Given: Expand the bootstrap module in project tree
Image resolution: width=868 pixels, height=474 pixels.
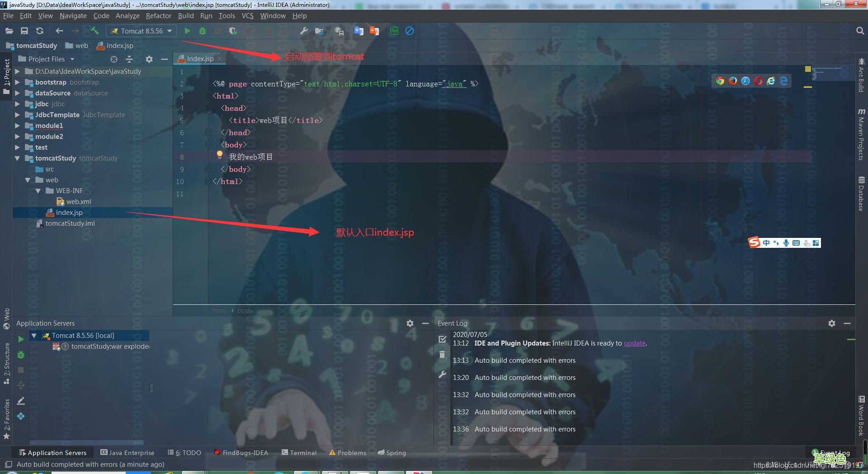Looking at the screenshot, I should [17, 82].
